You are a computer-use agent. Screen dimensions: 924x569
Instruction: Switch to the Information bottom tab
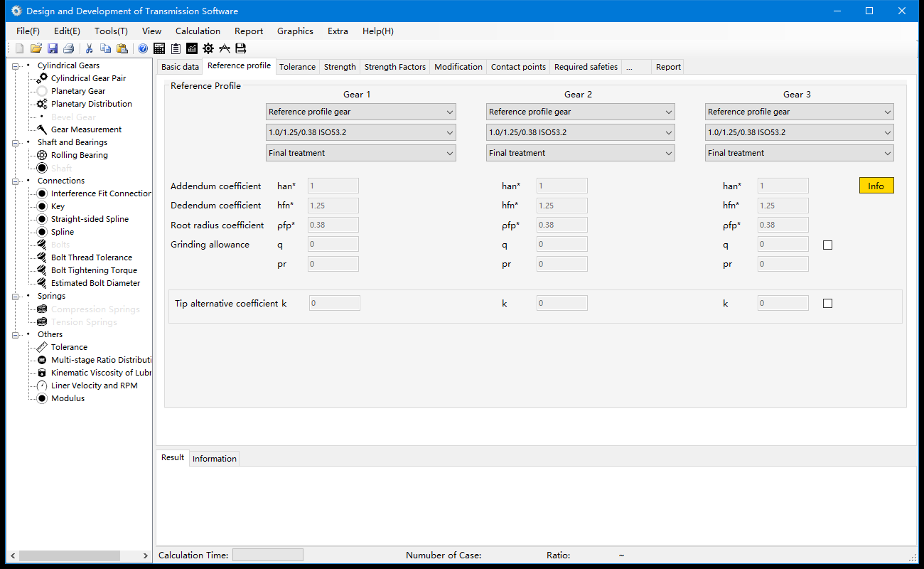[215, 459]
